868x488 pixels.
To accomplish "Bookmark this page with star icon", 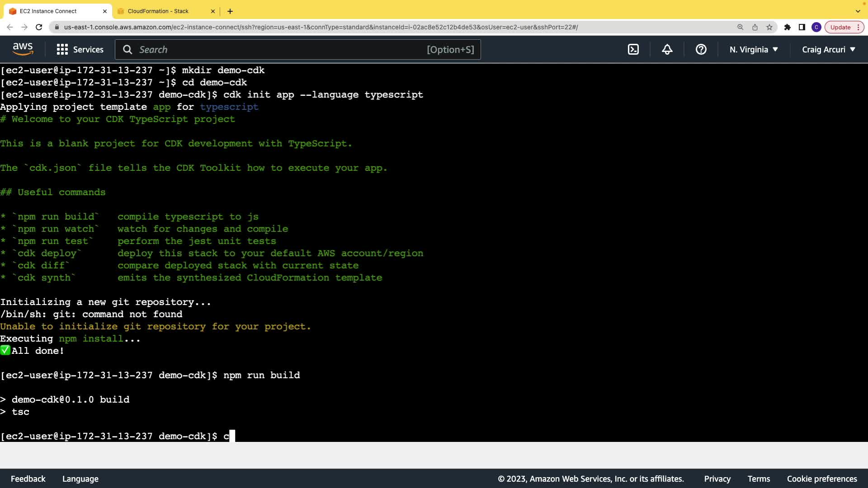I will pos(769,27).
